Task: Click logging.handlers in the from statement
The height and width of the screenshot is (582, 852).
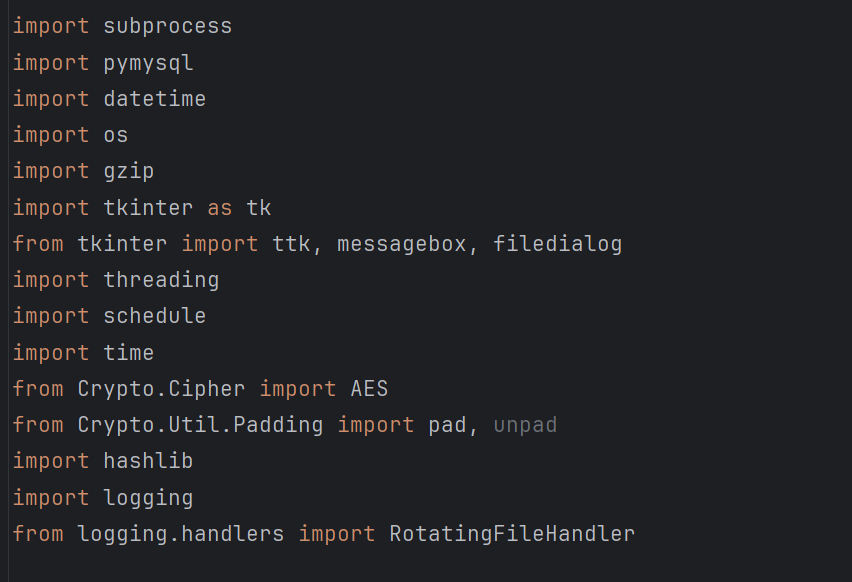Action: tap(181, 534)
